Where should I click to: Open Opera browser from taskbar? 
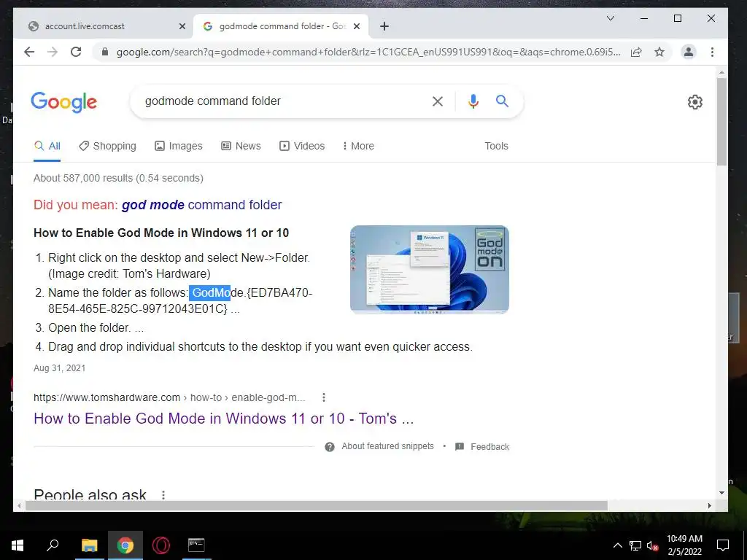tap(161, 545)
